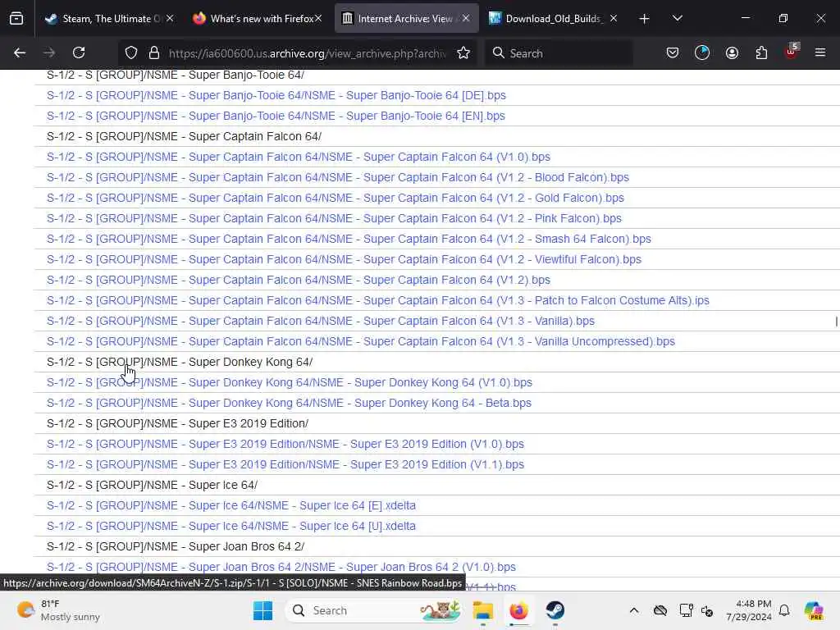
Task: Open the Save to Pocket icon
Action: (x=673, y=53)
